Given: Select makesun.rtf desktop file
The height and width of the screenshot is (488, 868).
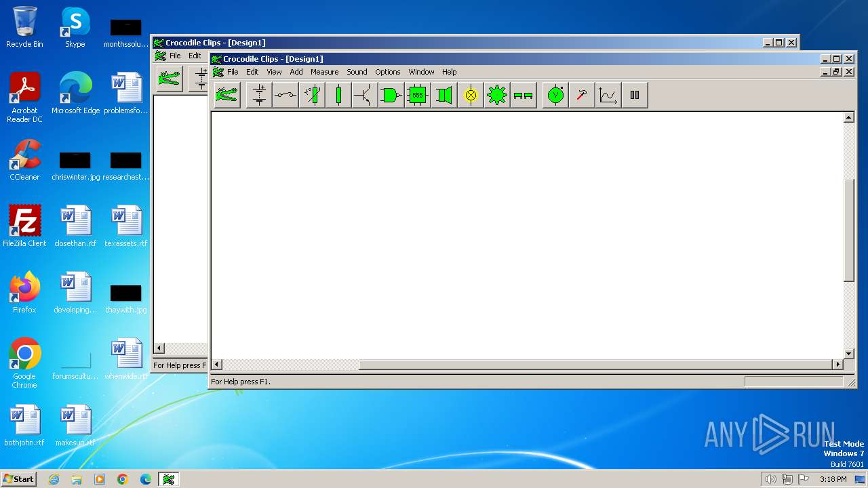Looking at the screenshot, I should [x=75, y=426].
